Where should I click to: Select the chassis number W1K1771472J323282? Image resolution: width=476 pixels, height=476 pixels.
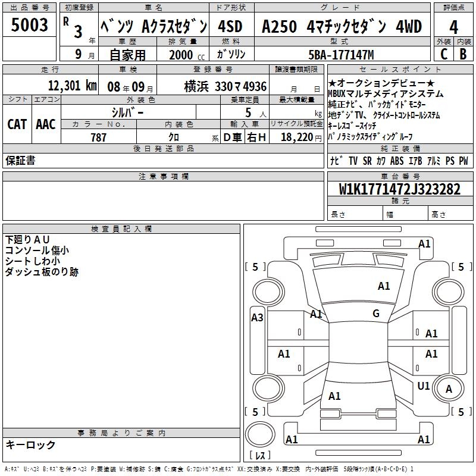click(x=400, y=189)
